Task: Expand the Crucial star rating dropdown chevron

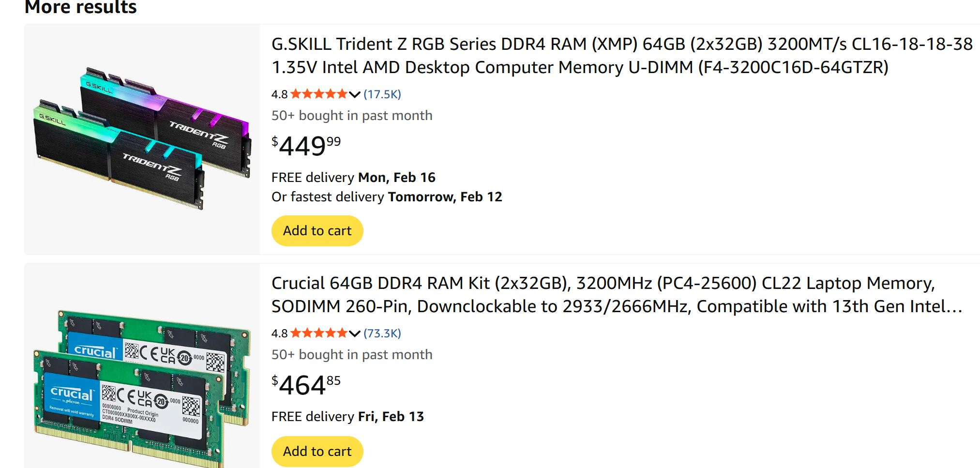Action: 354,333
